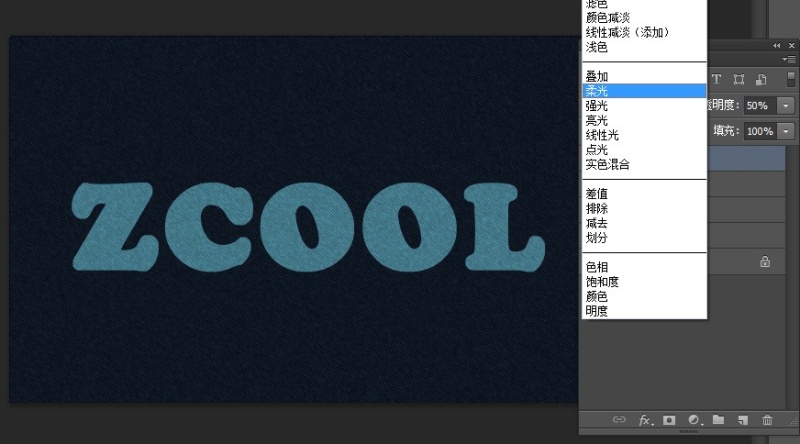This screenshot has height=444, width=800.
Task: Add a layer mask
Action: [669, 421]
